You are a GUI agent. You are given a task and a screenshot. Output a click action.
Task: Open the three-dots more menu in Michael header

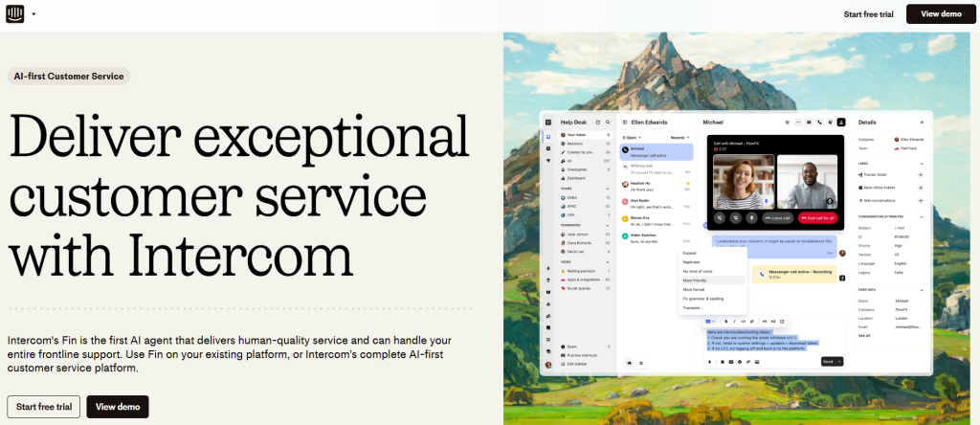797,122
